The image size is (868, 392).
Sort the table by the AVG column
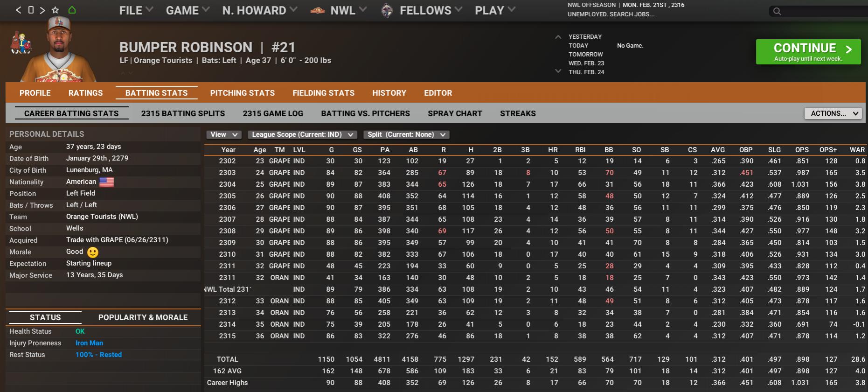pyautogui.click(x=718, y=150)
